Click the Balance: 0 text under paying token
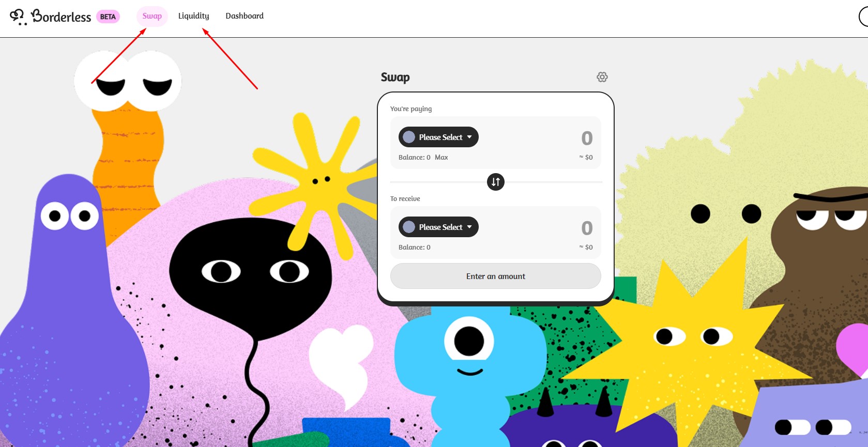 [414, 158]
